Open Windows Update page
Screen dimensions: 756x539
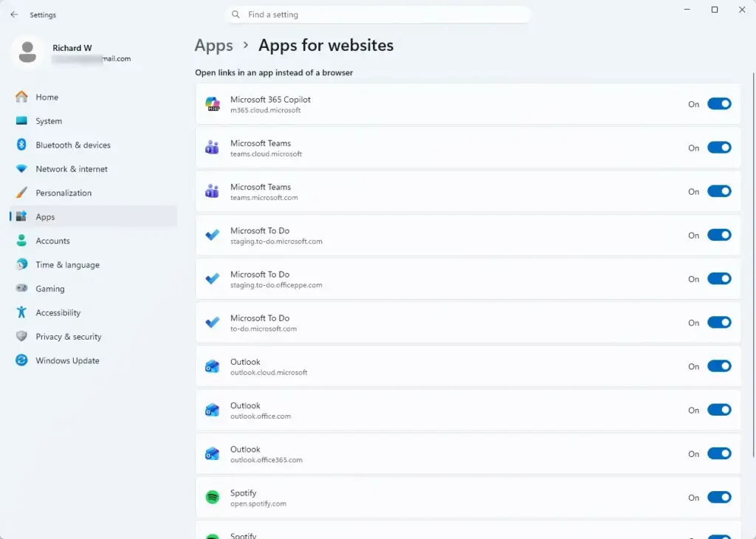(x=94, y=360)
